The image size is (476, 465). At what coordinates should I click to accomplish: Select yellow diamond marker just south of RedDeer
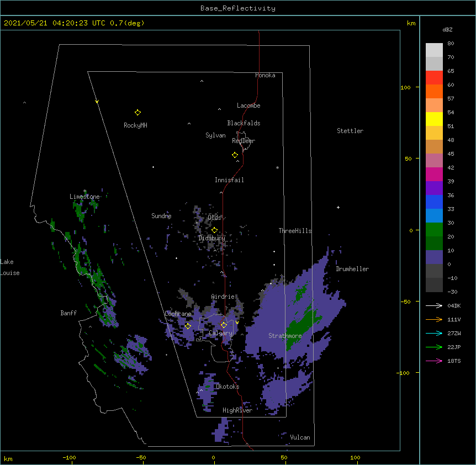(235, 155)
